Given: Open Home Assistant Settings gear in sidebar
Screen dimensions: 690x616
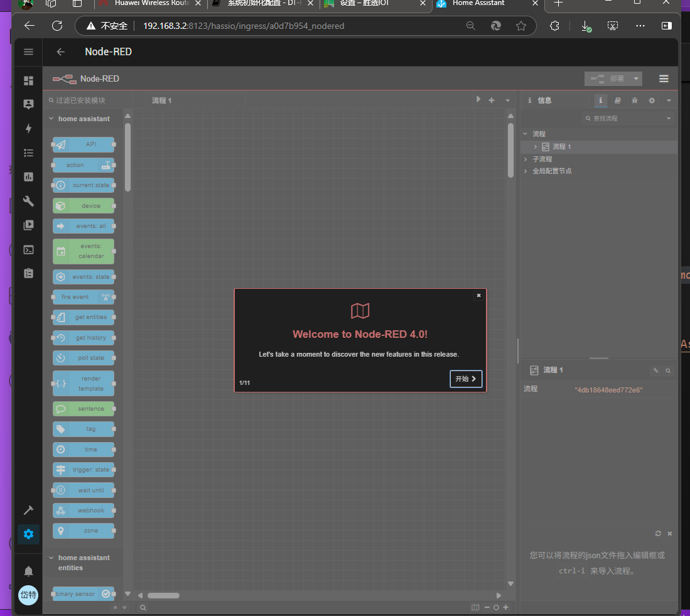Looking at the screenshot, I should coord(28,534).
